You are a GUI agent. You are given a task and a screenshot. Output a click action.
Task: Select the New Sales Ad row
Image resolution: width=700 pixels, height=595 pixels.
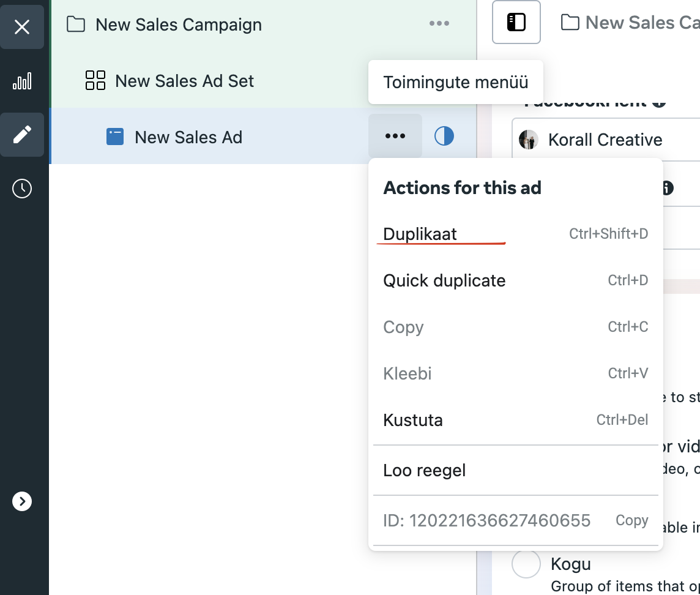point(263,137)
